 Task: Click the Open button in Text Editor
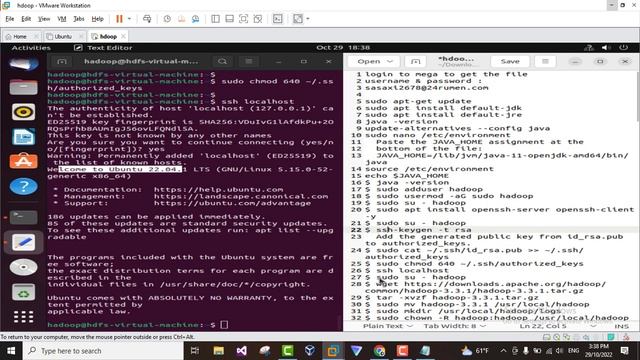click(369, 61)
